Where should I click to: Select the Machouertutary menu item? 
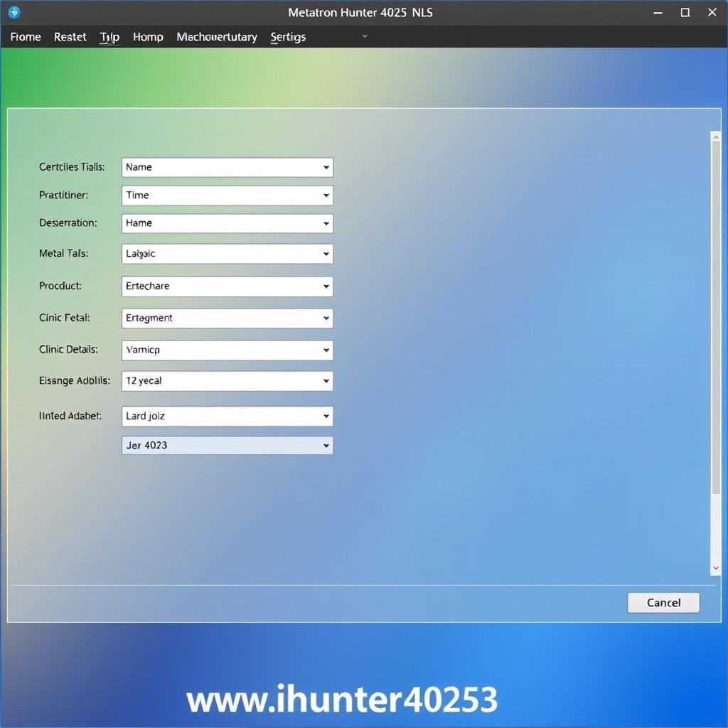216,37
